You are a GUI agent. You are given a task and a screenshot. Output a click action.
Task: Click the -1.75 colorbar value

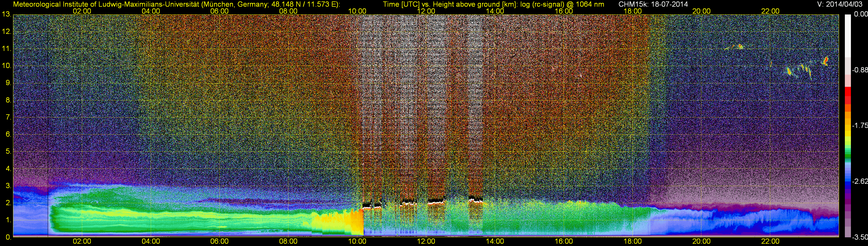pyautogui.click(x=860, y=125)
